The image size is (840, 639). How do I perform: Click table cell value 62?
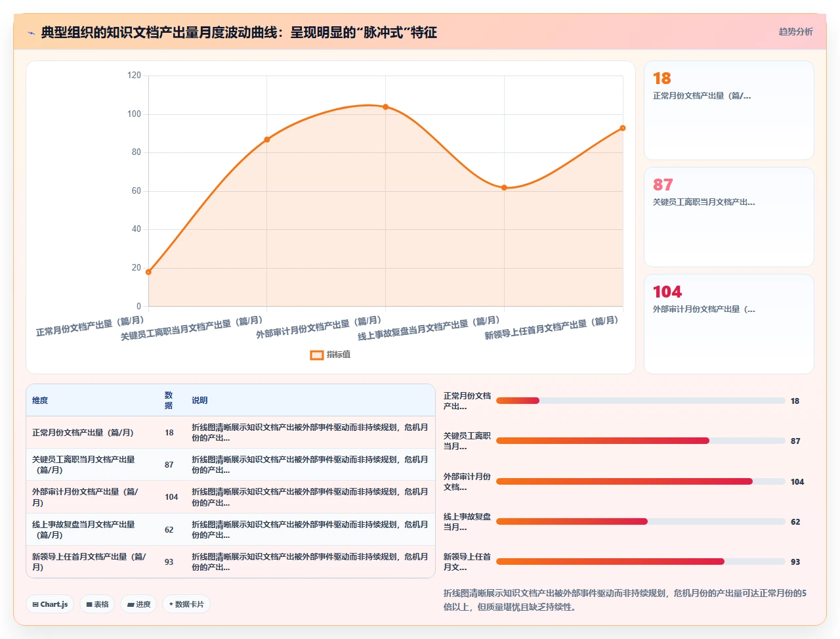[x=169, y=530]
